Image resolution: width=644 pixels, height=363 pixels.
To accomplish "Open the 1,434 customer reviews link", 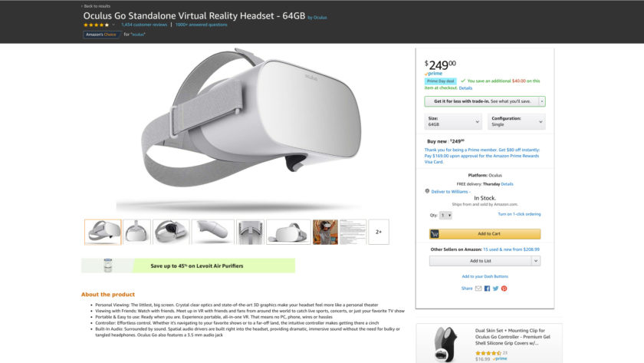I will (144, 25).
